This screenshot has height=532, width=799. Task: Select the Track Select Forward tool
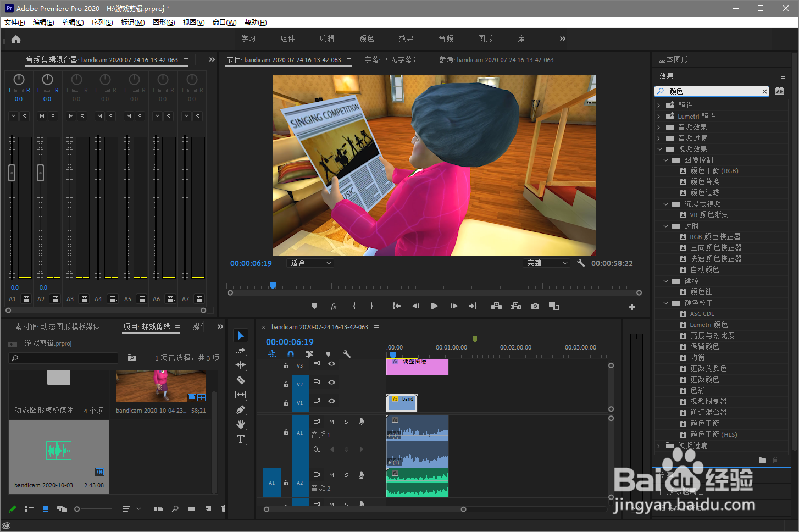(x=241, y=350)
